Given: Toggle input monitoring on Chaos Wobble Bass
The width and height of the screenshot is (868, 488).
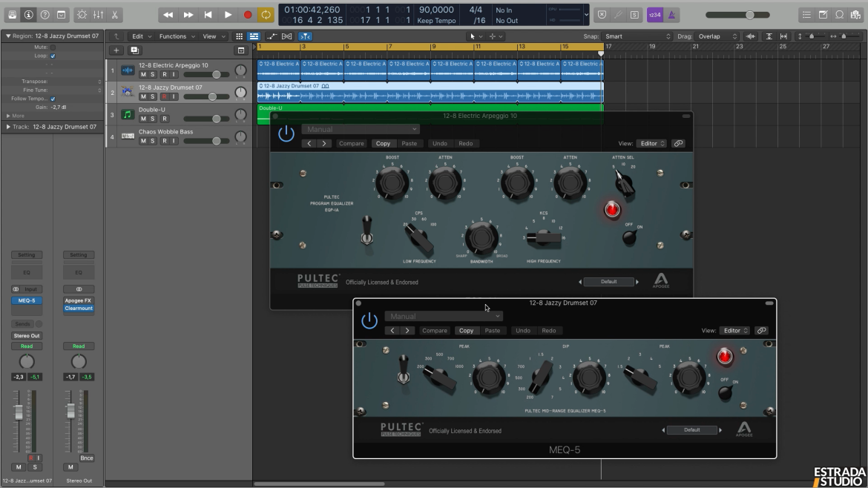Looking at the screenshot, I should [174, 141].
